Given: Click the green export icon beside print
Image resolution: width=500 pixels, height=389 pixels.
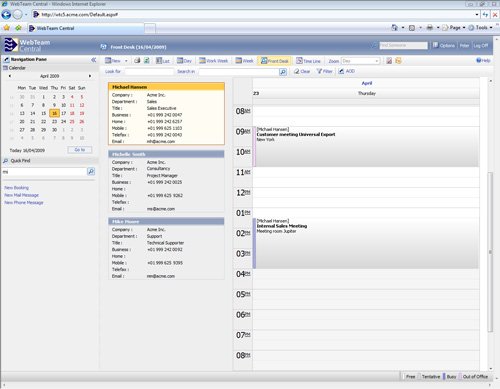Looking at the screenshot, I should (x=147, y=61).
